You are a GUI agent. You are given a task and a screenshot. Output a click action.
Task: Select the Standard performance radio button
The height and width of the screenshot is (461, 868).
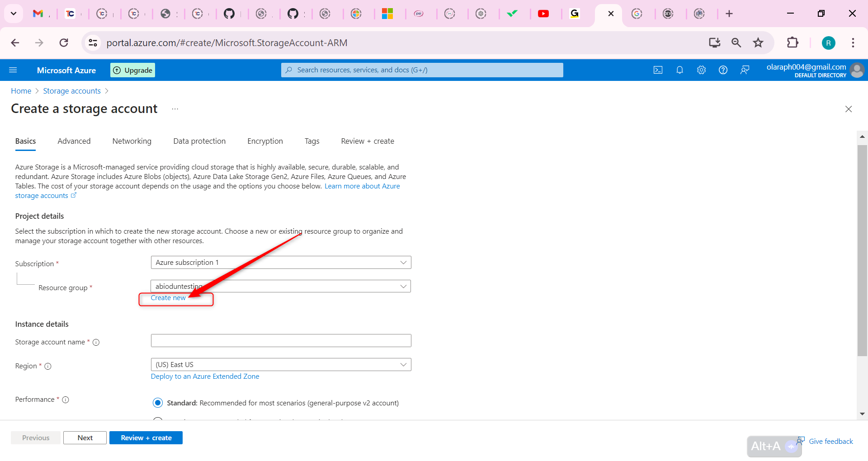(x=158, y=403)
